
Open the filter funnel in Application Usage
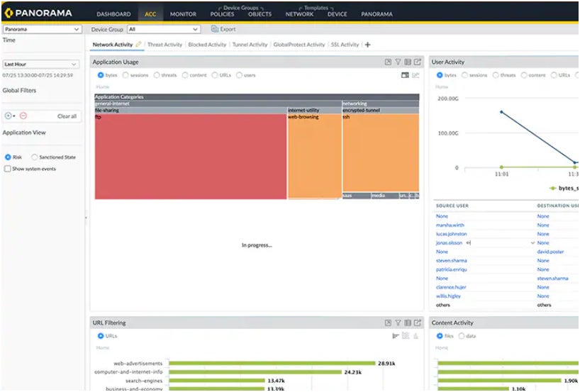point(398,62)
